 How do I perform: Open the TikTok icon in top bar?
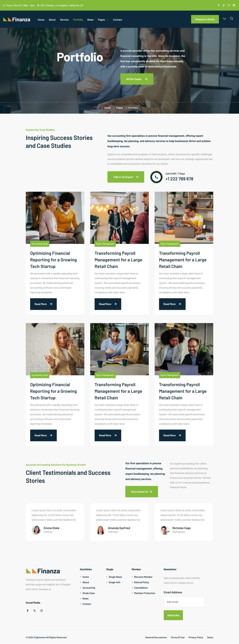tap(223, 5)
